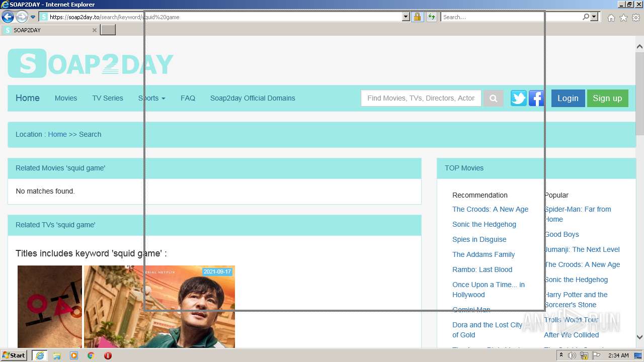Expand the Sports dropdown menu

click(152, 98)
